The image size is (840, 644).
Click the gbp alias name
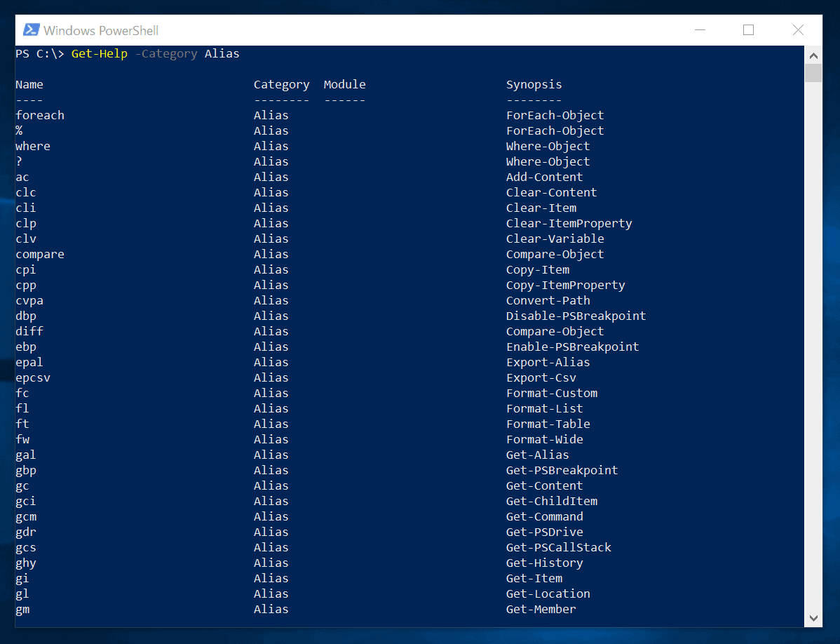(x=26, y=471)
